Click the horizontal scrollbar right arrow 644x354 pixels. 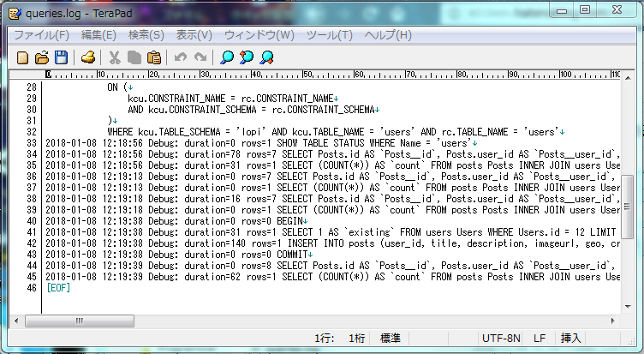point(613,321)
